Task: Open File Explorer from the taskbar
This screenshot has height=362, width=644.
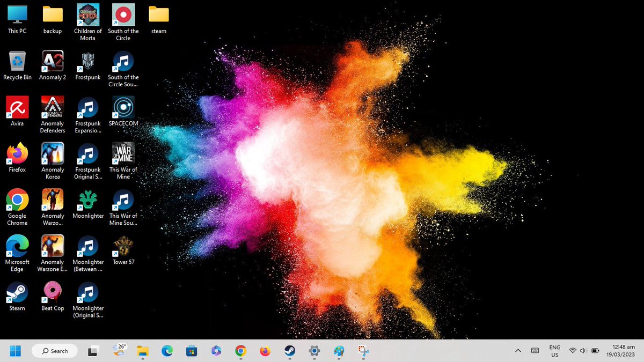Action: [142, 351]
